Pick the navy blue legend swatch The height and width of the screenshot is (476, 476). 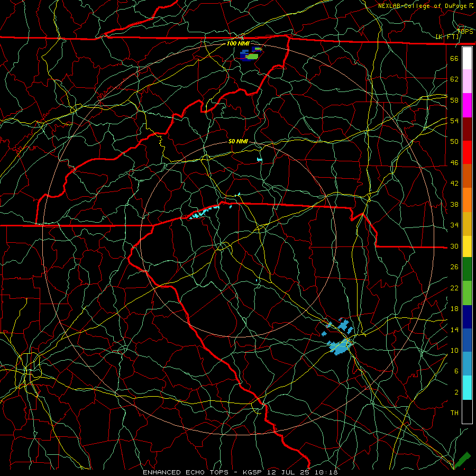[467, 317]
